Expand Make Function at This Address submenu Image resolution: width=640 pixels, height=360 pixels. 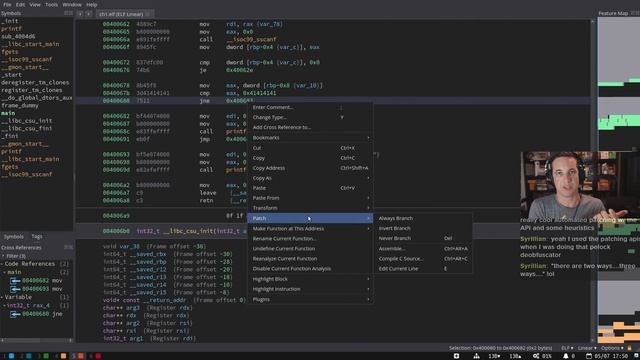coord(310,229)
